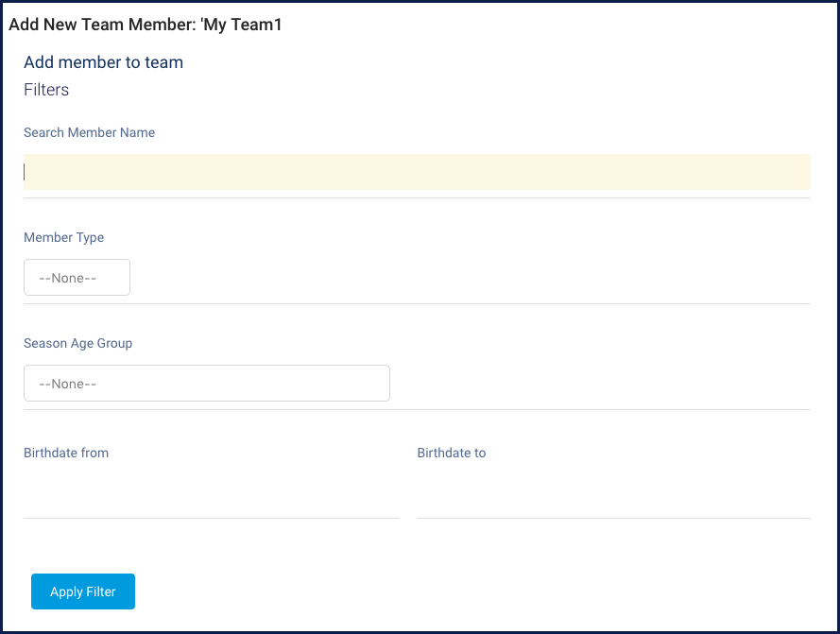Click the Search Member Name text field
Viewport: 840px width, 634px height.
click(416, 172)
